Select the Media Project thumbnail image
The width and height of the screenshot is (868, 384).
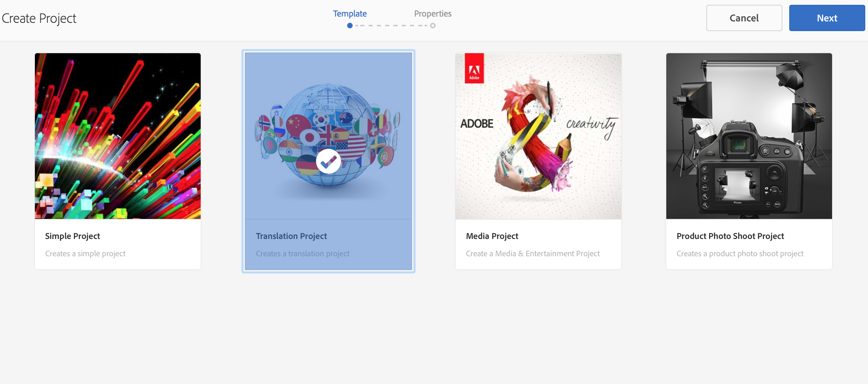pyautogui.click(x=538, y=136)
